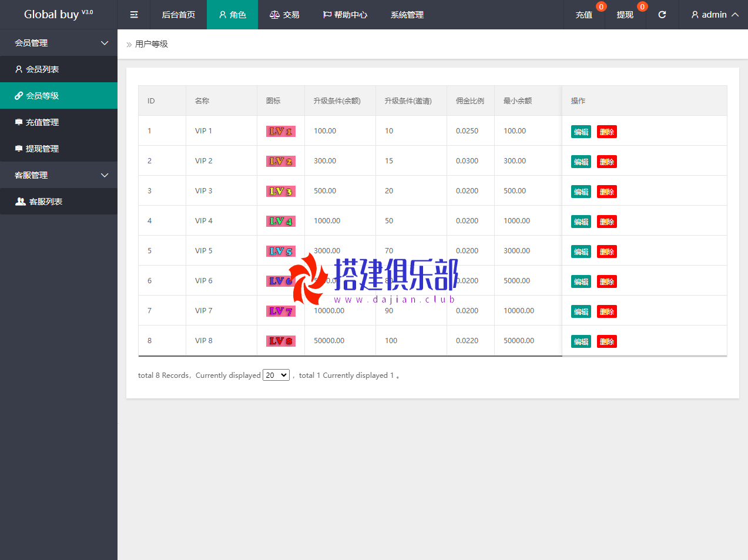The image size is (748, 560).
Task: Delete the VIP 1 row
Action: point(607,132)
